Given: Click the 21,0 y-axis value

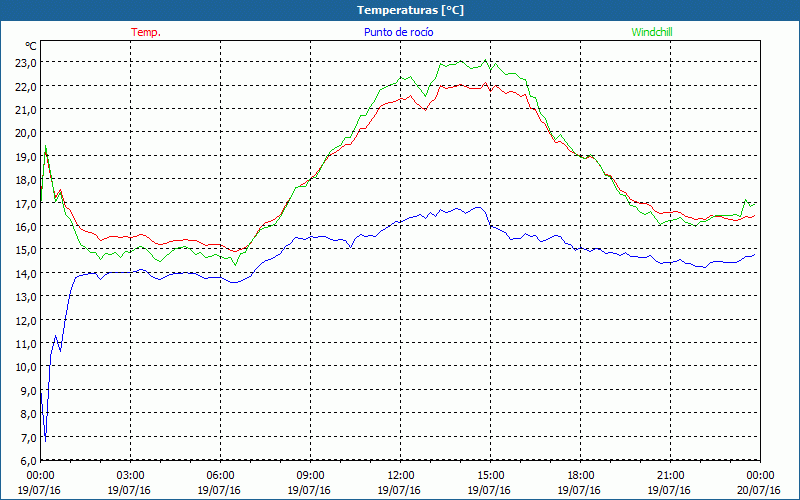Looking at the screenshot, I should point(26,110).
